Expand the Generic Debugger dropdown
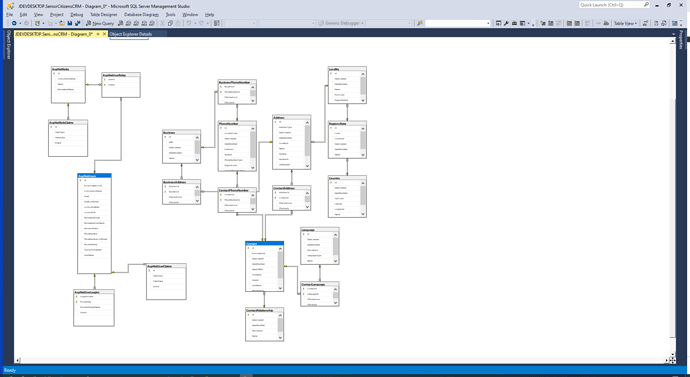This screenshot has width=690, height=377. [x=363, y=23]
